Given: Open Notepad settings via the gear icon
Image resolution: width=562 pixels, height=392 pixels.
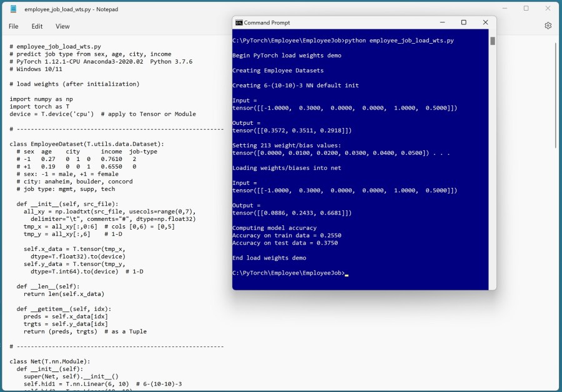Looking at the screenshot, I should pyautogui.click(x=548, y=26).
